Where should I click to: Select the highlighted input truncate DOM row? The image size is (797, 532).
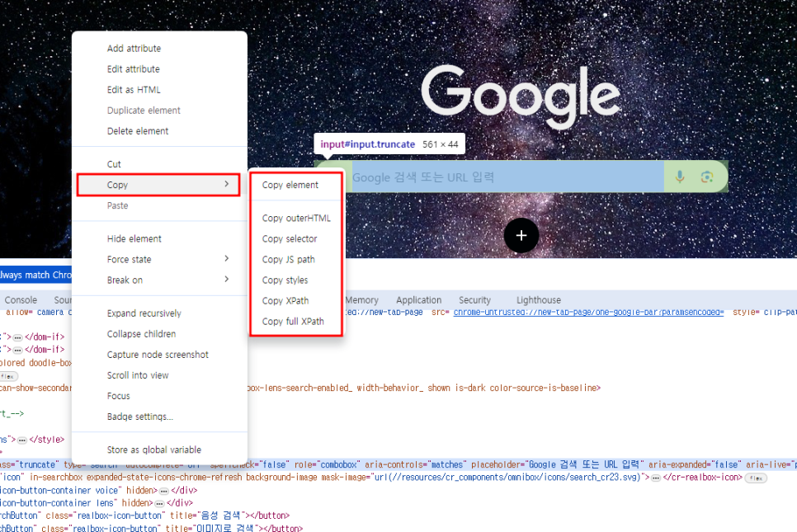click(398, 465)
